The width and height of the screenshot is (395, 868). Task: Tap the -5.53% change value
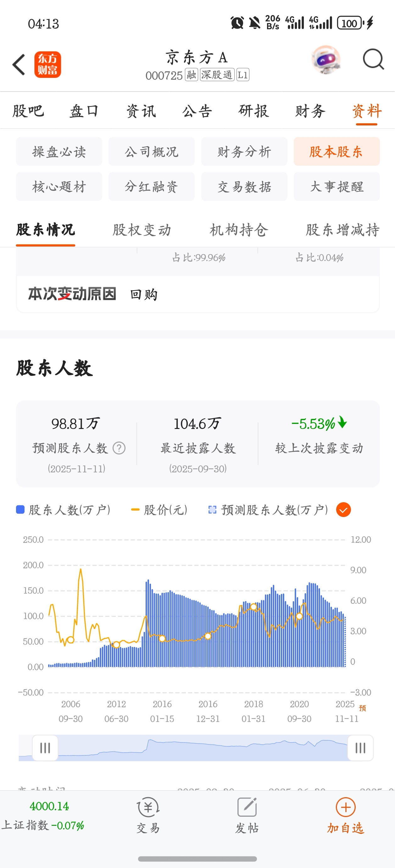pos(319,424)
